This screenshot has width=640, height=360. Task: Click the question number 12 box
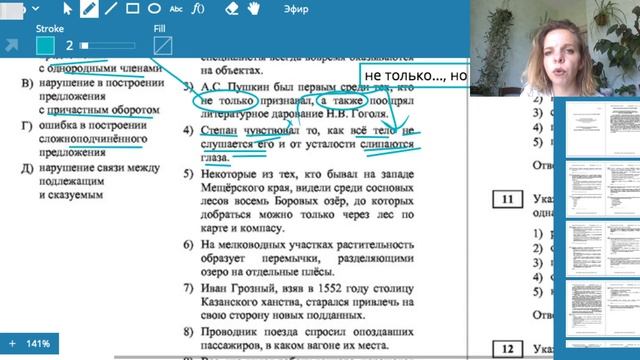(507, 349)
